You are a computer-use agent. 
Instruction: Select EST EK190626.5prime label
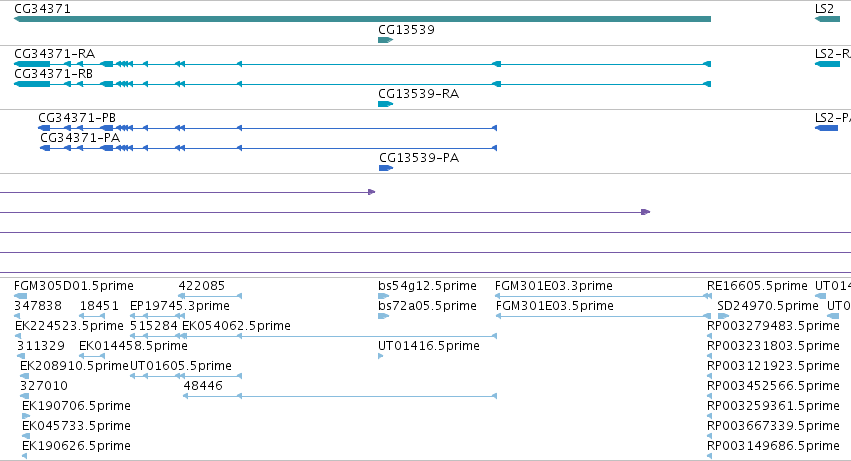click(x=77, y=446)
